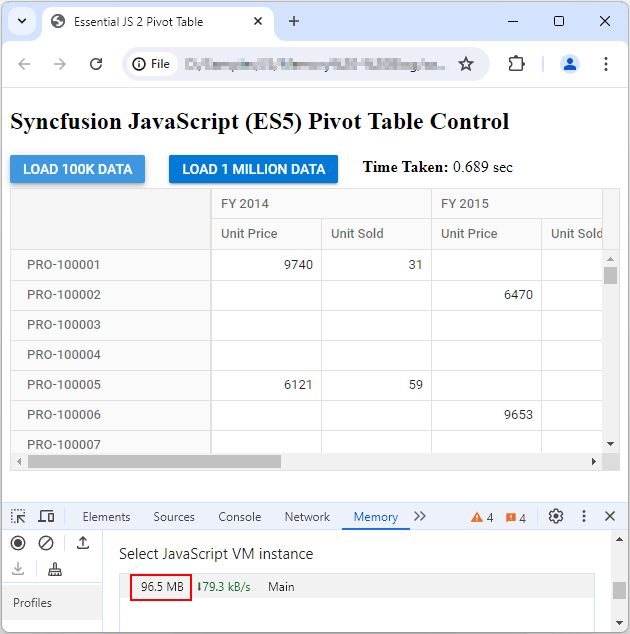Select row header PRO-100006
The height and width of the screenshot is (634, 630).
pos(110,414)
